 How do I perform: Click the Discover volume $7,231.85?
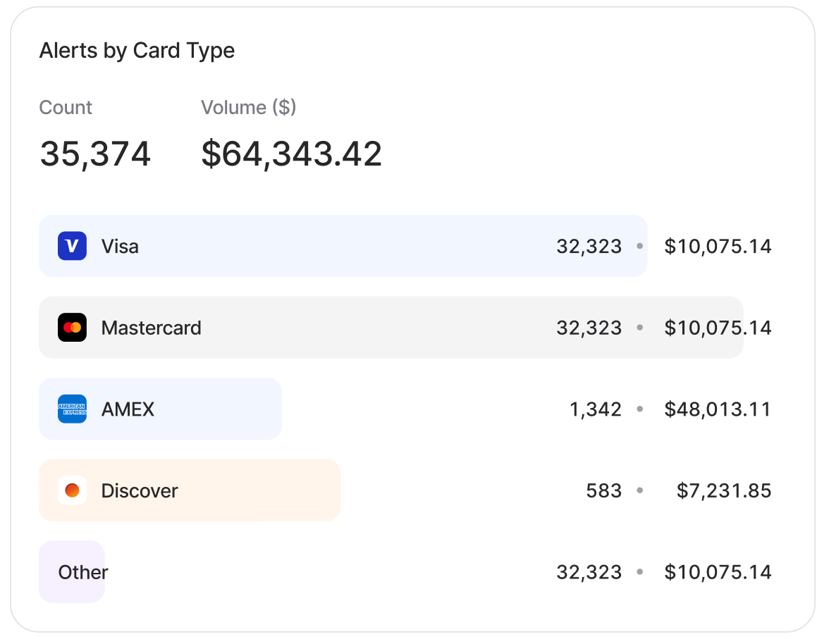(724, 491)
